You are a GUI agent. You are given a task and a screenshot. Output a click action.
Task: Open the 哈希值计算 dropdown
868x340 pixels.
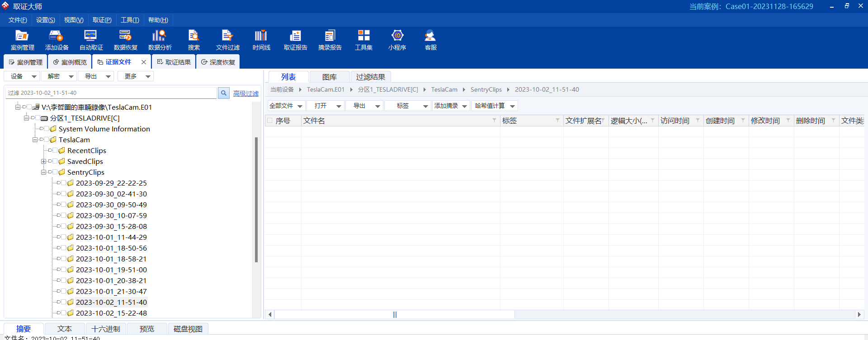pos(495,106)
